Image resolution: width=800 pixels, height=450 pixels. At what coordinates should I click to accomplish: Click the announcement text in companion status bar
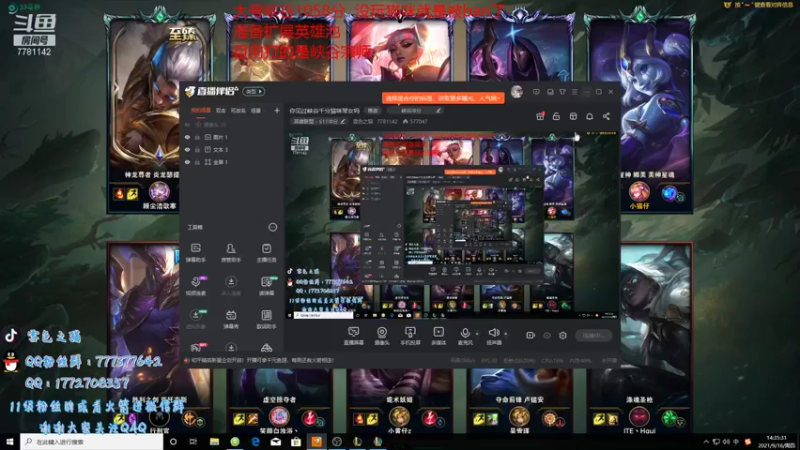coord(263,360)
